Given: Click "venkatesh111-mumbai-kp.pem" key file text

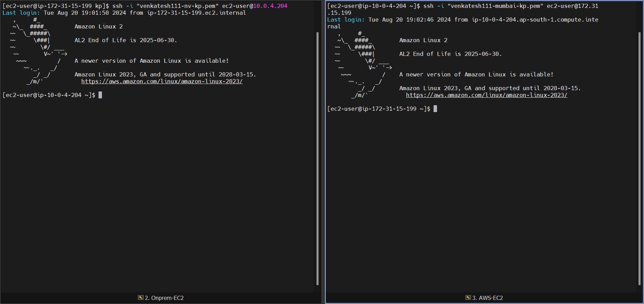Looking at the screenshot, I should (495, 6).
